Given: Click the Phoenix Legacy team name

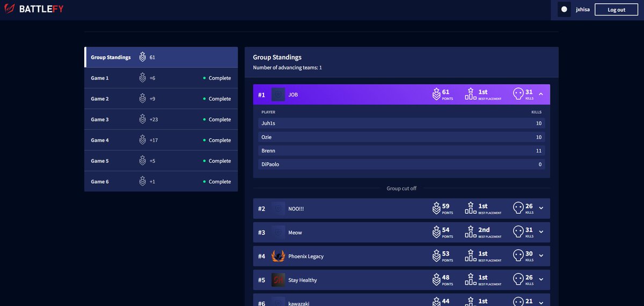Looking at the screenshot, I should pos(306,256).
